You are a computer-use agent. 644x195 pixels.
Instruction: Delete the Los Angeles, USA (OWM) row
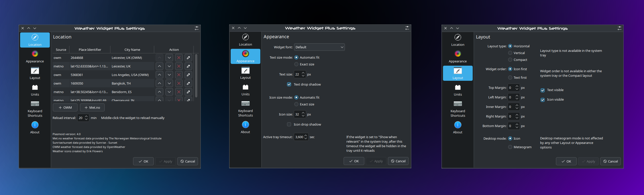pos(179,75)
